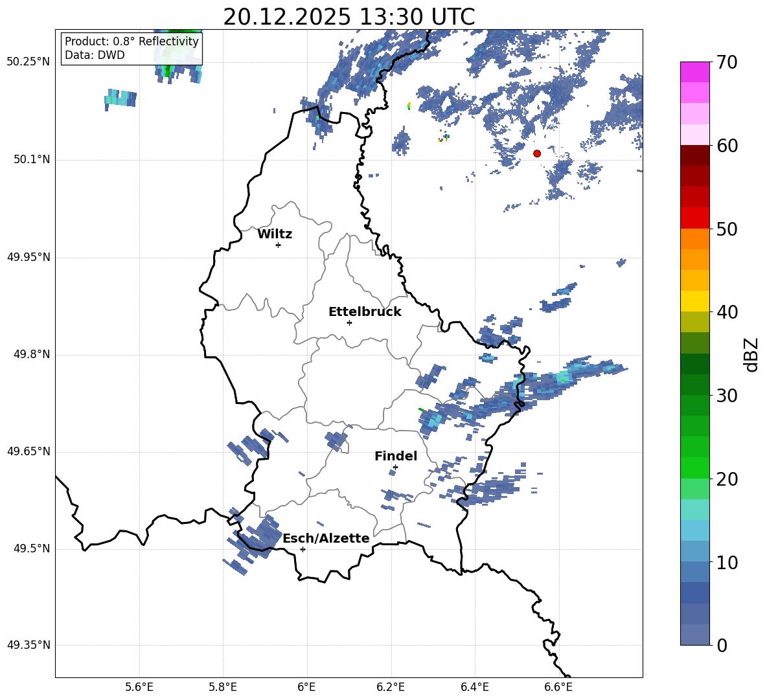Viewport: 767px width, 700px height.
Task: Click the 6.2°E longitude label
Action: pos(391,687)
